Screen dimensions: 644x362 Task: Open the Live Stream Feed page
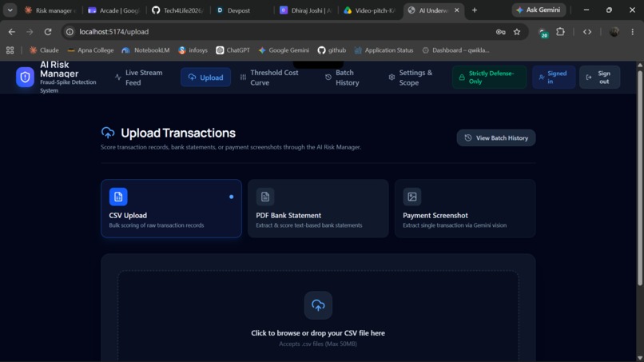pos(140,78)
